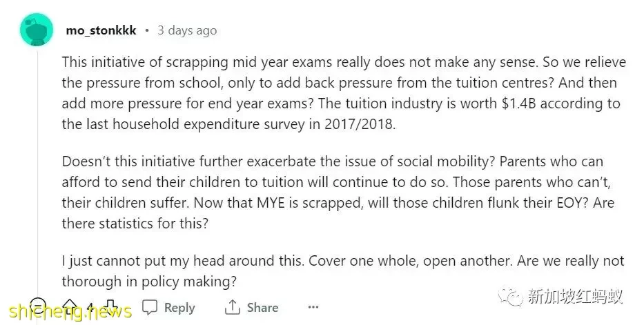
Task: Downvote the mo_stonkkk comment
Action: point(110,307)
